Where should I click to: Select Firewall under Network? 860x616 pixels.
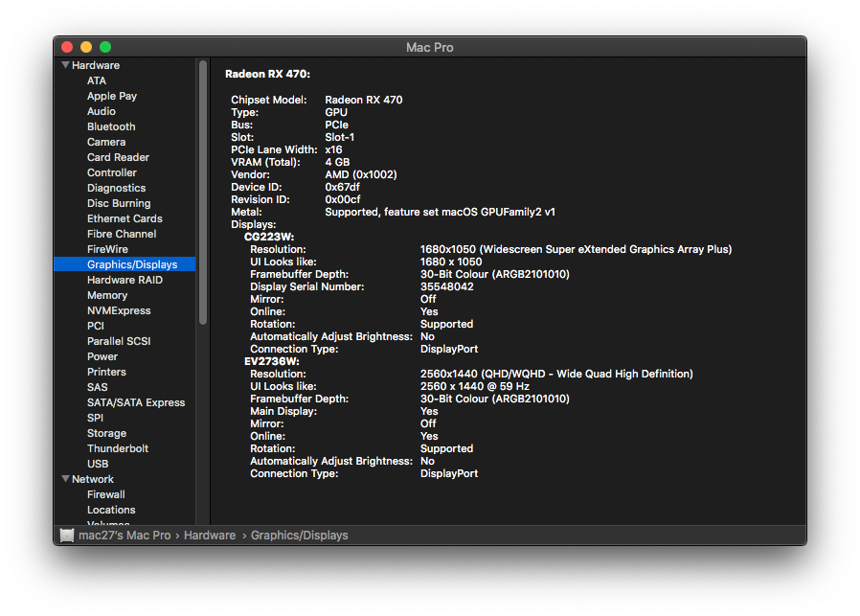coord(106,495)
